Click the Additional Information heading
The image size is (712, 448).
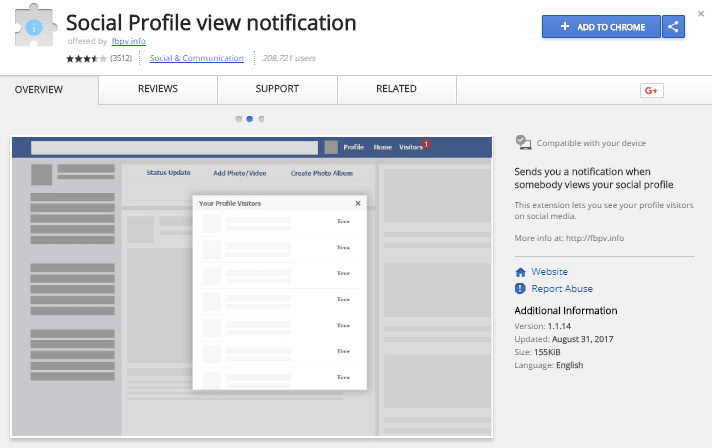(566, 310)
